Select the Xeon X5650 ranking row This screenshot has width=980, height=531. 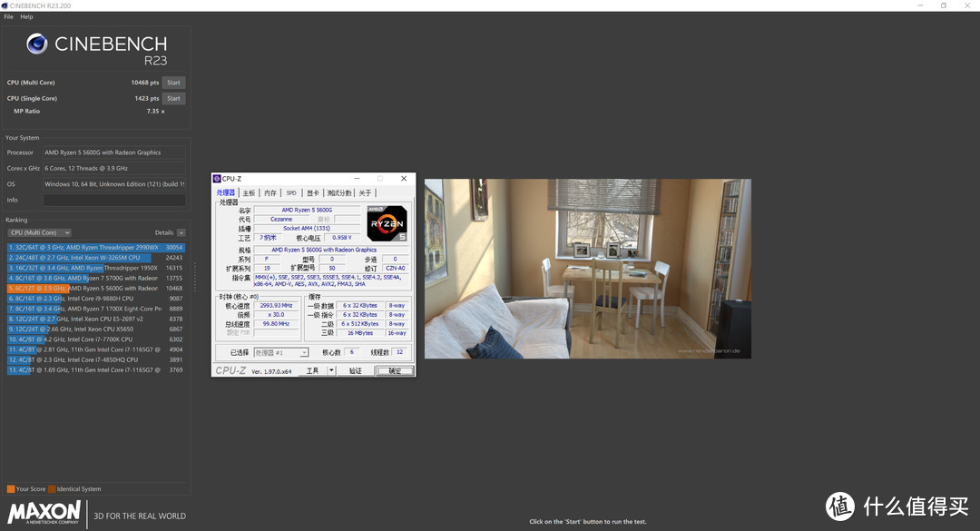click(x=95, y=329)
